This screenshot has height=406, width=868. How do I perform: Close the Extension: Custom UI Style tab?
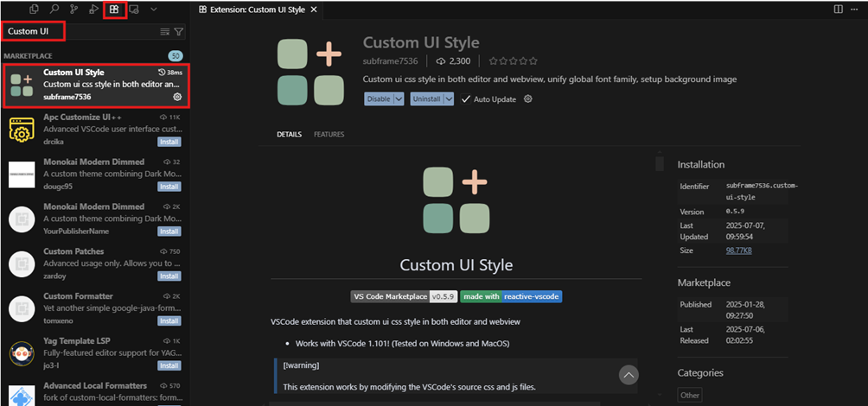coord(315,10)
